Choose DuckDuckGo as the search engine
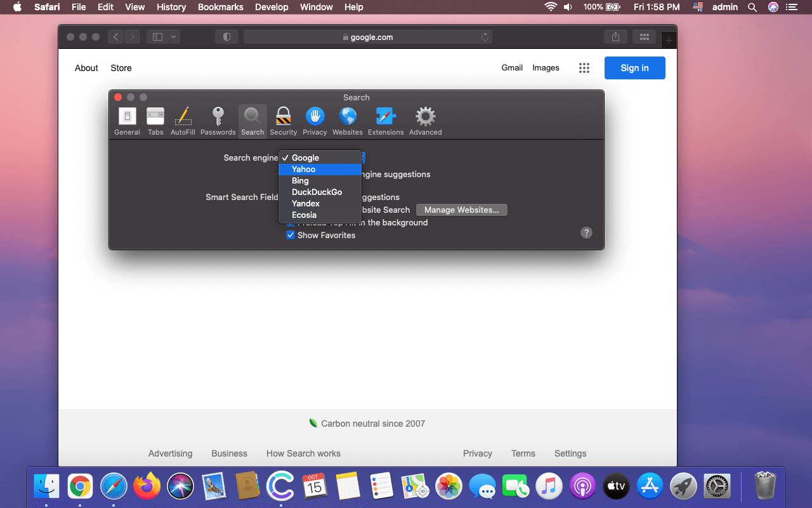The image size is (812, 508). pos(317,192)
